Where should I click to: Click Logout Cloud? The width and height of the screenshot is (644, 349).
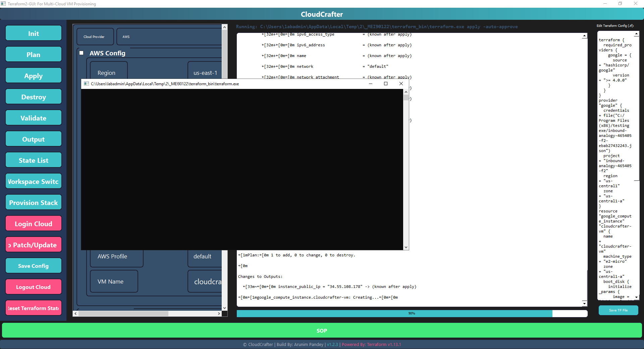click(x=33, y=287)
